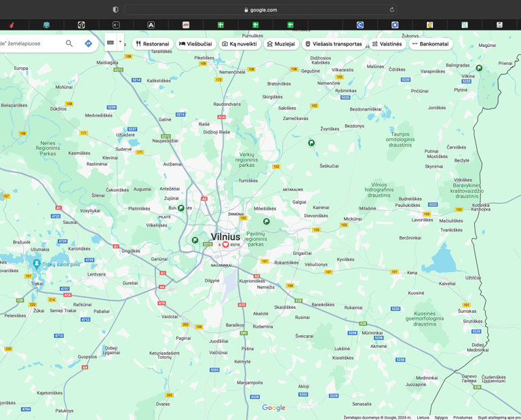This screenshot has height=420, width=521.
Task: Click the Kena label
Action: pos(412,273)
